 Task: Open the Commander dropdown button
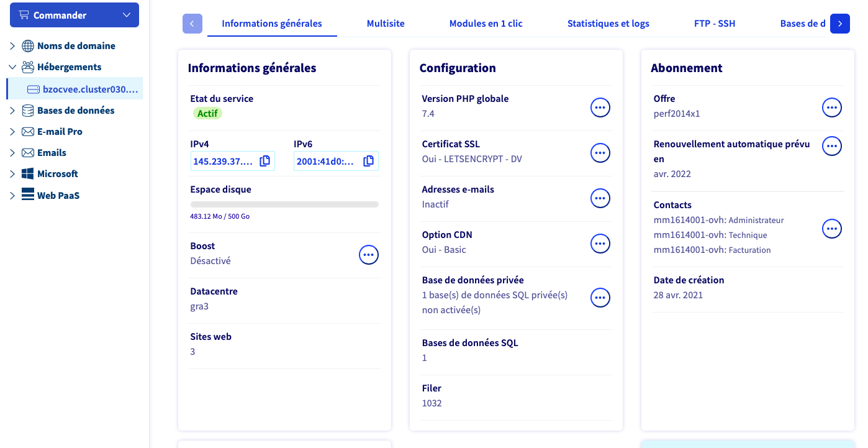(75, 15)
